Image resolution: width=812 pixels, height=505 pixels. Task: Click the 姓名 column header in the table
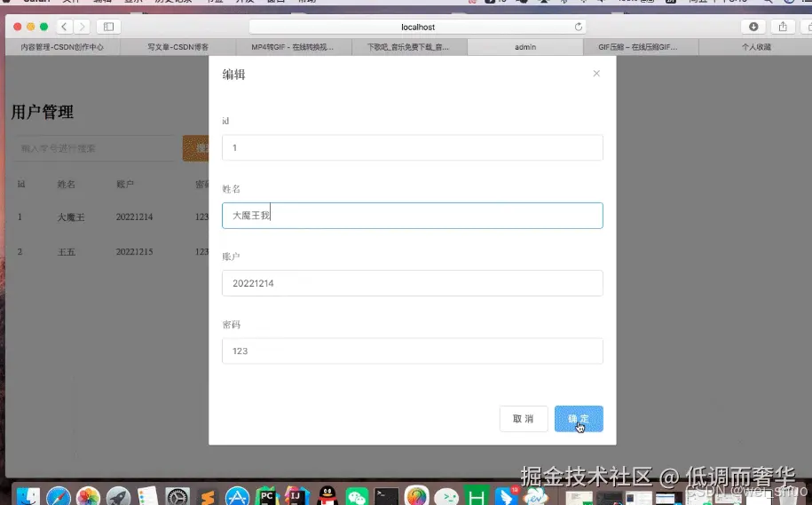pos(67,185)
